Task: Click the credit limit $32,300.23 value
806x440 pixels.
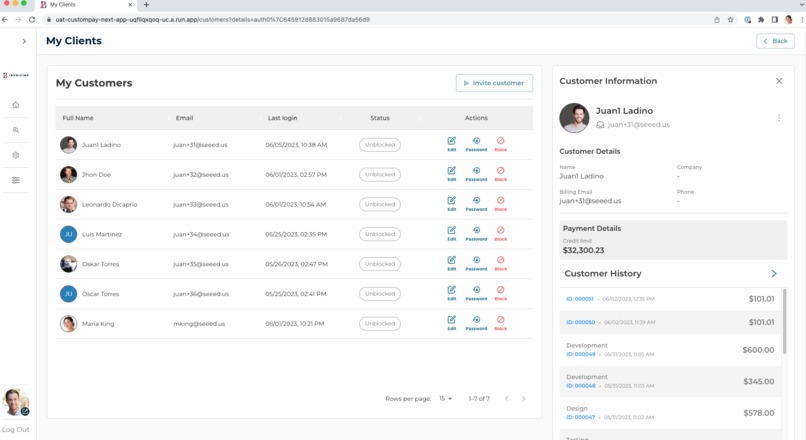Action: point(583,250)
